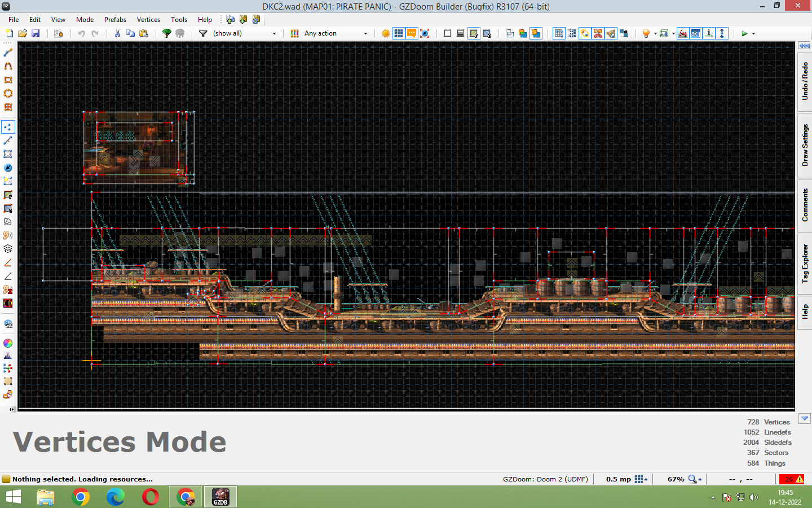
Task: Open the Edit menu
Action: tap(35, 19)
